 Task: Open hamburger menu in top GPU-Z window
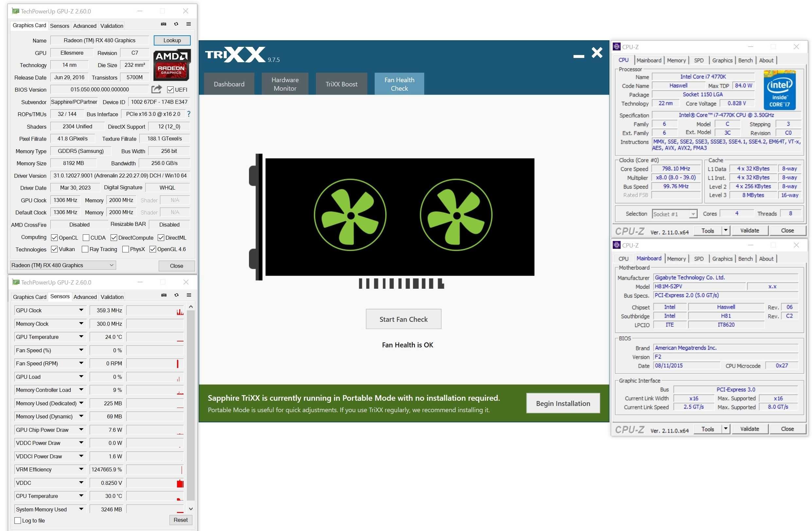(x=188, y=24)
